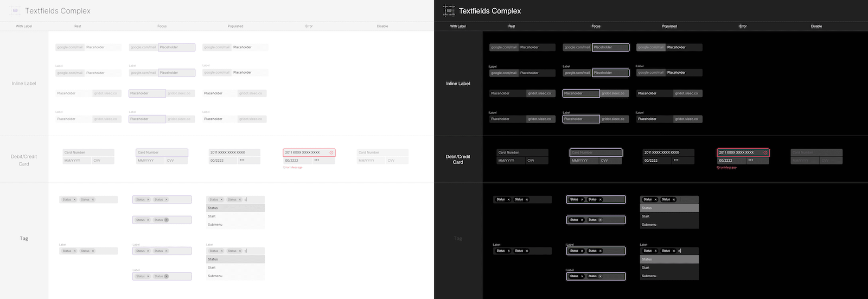Remove first Status tag in dark Rest labeled field
The width and height of the screenshot is (868, 299).
coord(508,251)
